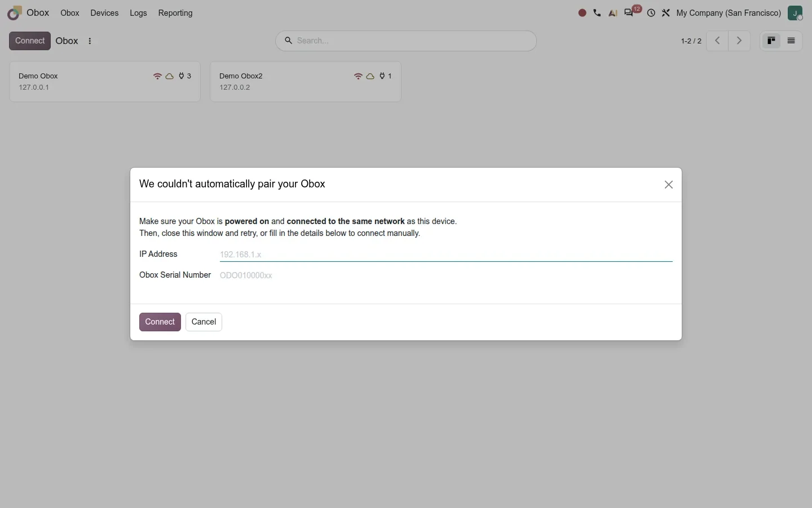Click the 127.0.0.2 address text
Screen dimensions: 812x508
click(x=235, y=87)
